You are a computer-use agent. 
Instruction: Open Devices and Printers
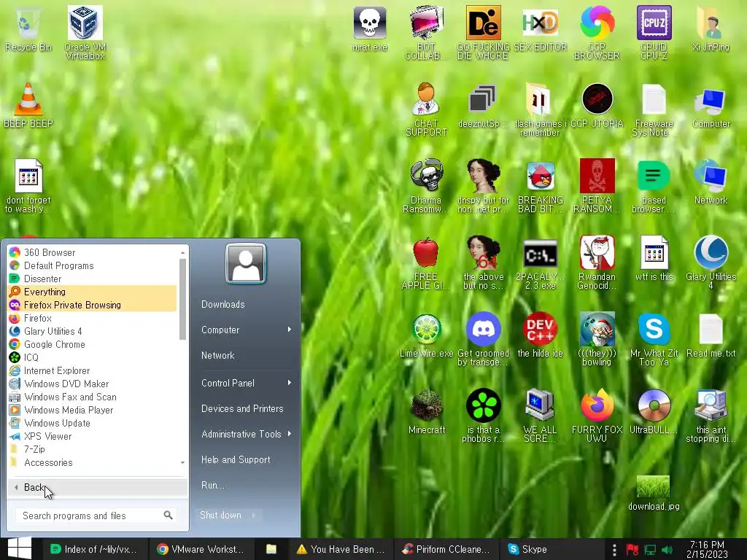pyautogui.click(x=242, y=408)
